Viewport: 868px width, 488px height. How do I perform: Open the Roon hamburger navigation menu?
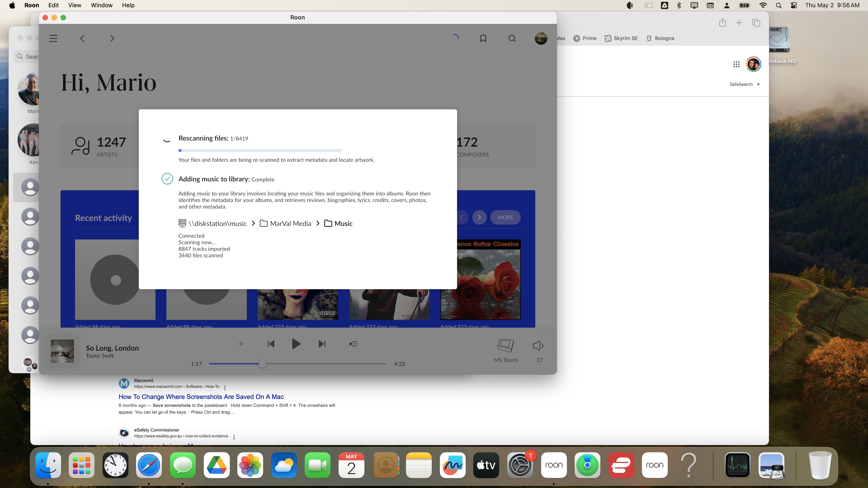(x=53, y=38)
